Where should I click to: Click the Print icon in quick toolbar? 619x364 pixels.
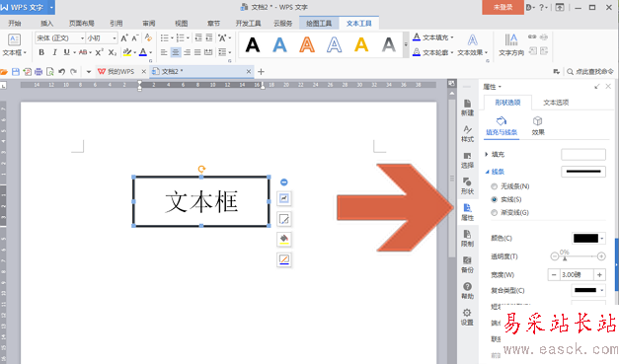pos(39,72)
